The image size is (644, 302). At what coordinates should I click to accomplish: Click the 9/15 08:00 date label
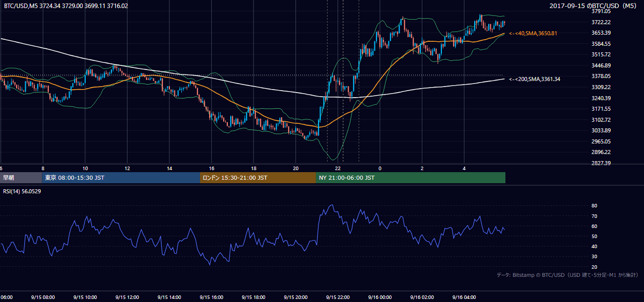(x=42, y=297)
